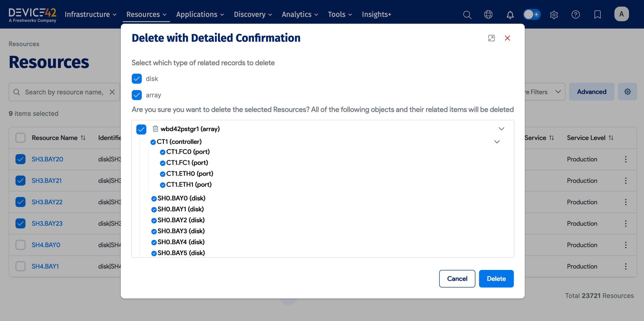644x321 pixels.
Task: Open the global search magnifier icon
Action: [x=467, y=15]
